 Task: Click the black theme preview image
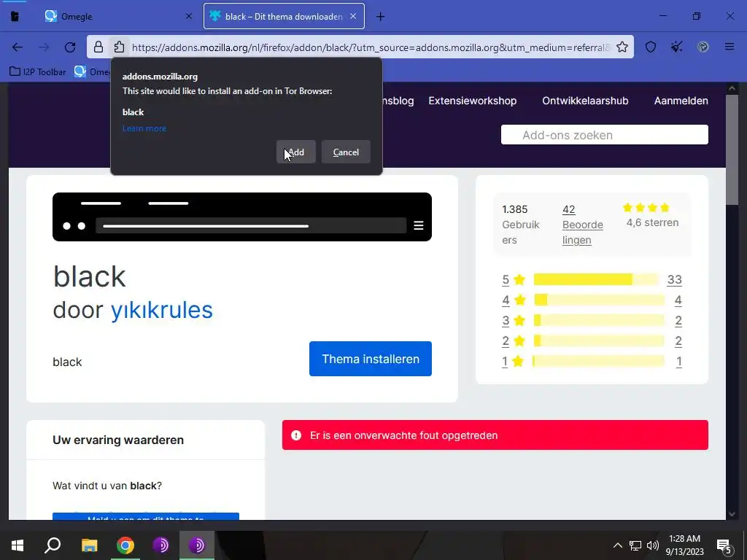pos(242,217)
